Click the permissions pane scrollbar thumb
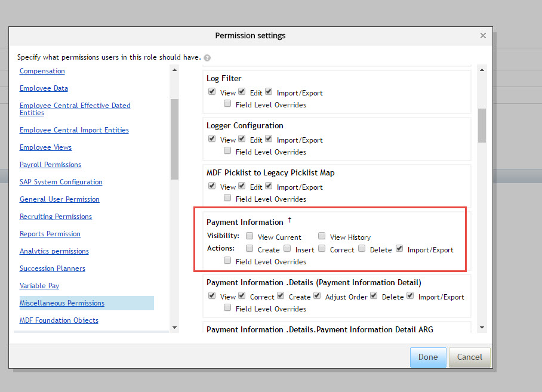 482,125
